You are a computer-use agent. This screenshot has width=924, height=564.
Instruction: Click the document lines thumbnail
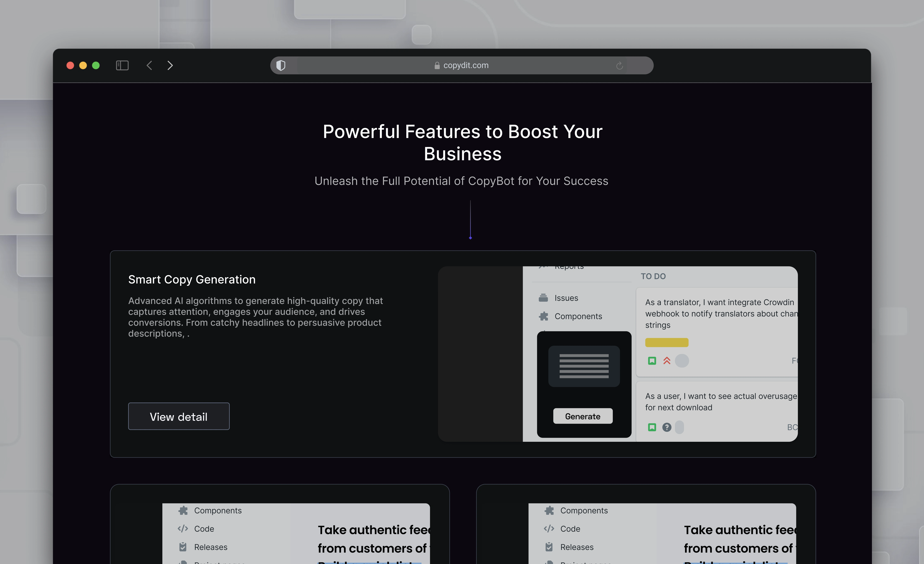click(584, 366)
